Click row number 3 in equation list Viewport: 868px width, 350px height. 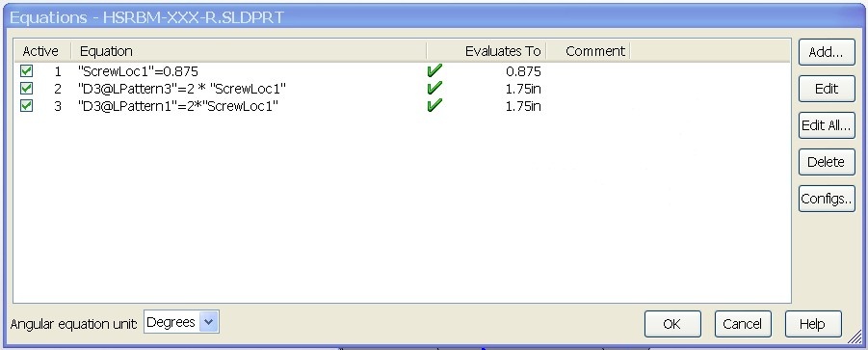click(x=58, y=106)
